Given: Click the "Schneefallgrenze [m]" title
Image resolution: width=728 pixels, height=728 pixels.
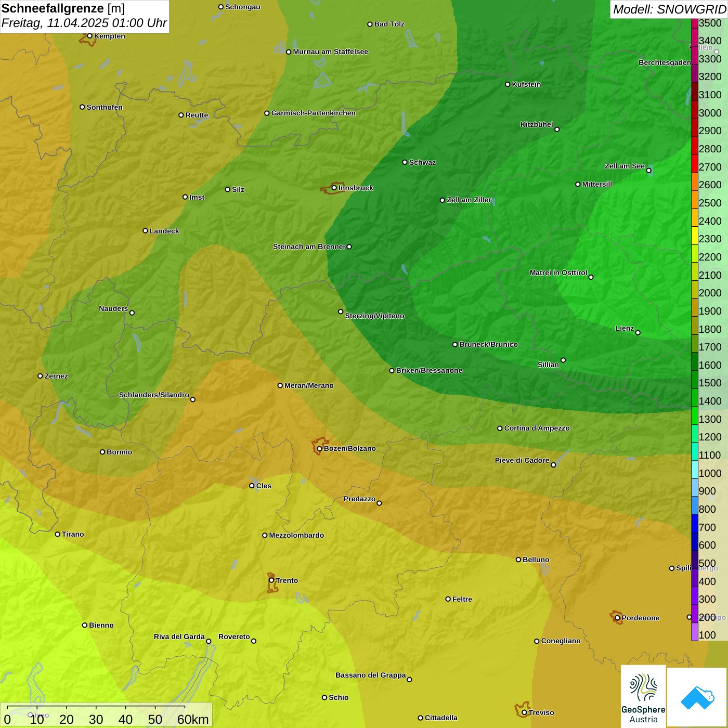Looking at the screenshot, I should tap(63, 8).
